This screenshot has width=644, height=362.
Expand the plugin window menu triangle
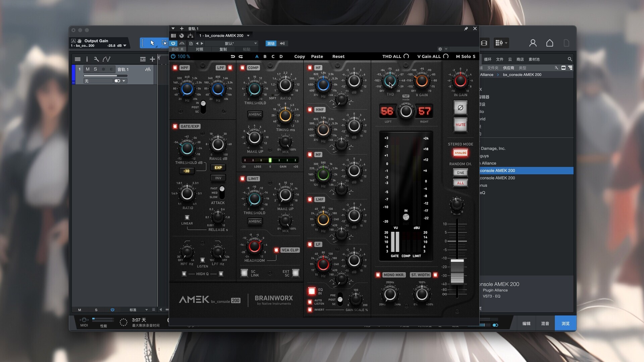tap(173, 28)
